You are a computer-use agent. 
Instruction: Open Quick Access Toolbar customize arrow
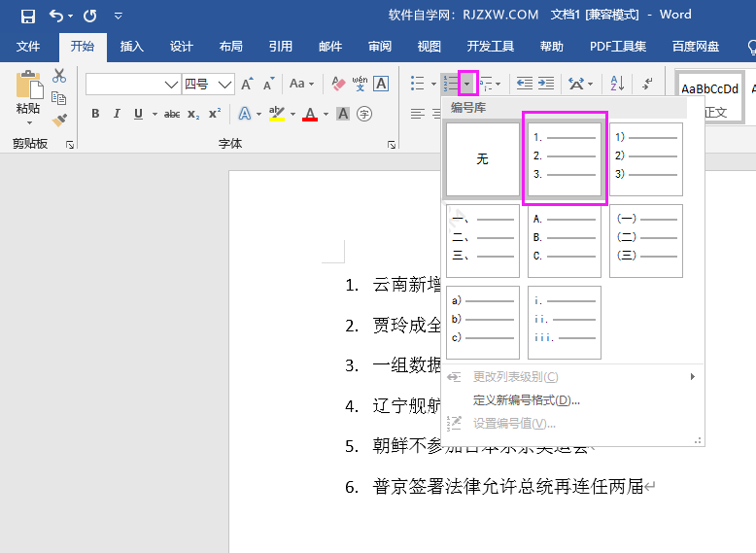pos(119,17)
